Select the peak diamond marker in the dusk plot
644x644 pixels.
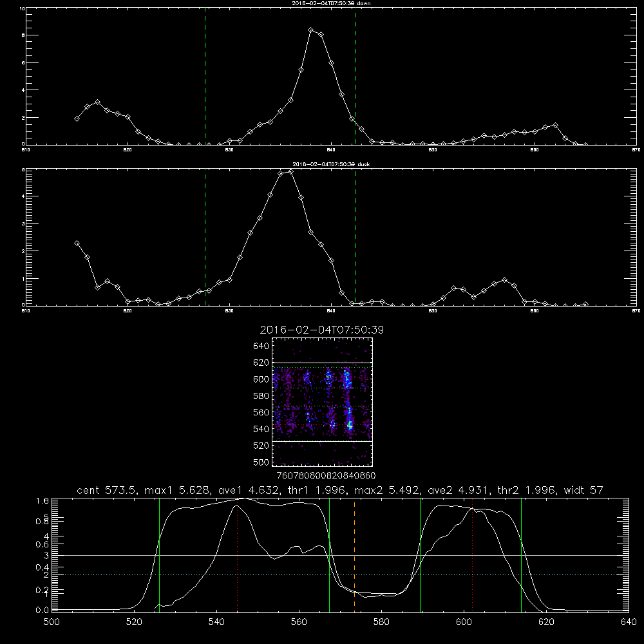click(291, 172)
